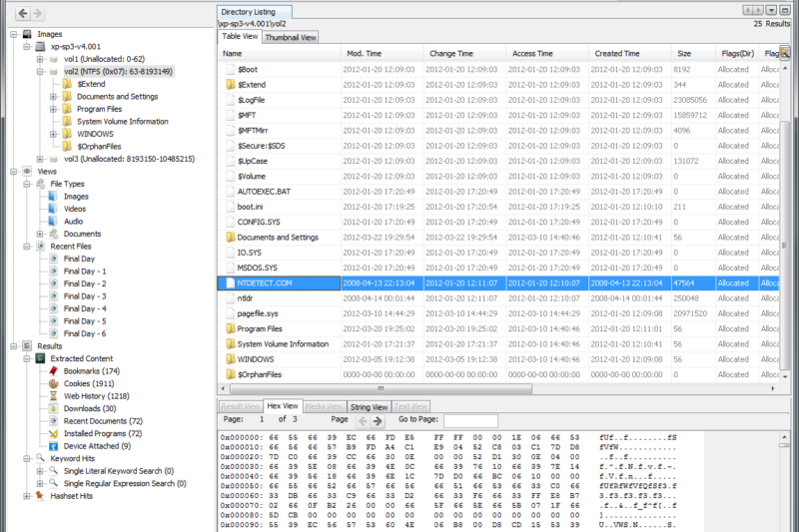799x532 pixels.
Task: Sort the table by Mod. Time column
Action: (x=382, y=54)
